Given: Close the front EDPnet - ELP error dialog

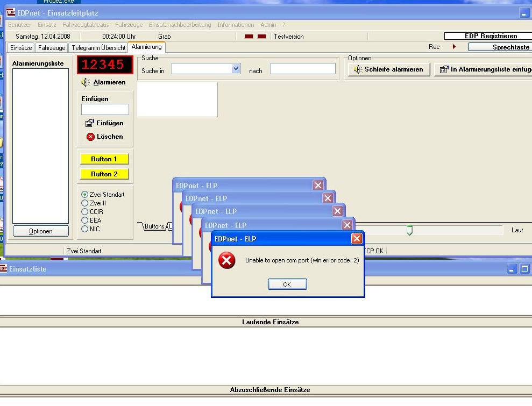Looking at the screenshot, I should click(357, 239).
